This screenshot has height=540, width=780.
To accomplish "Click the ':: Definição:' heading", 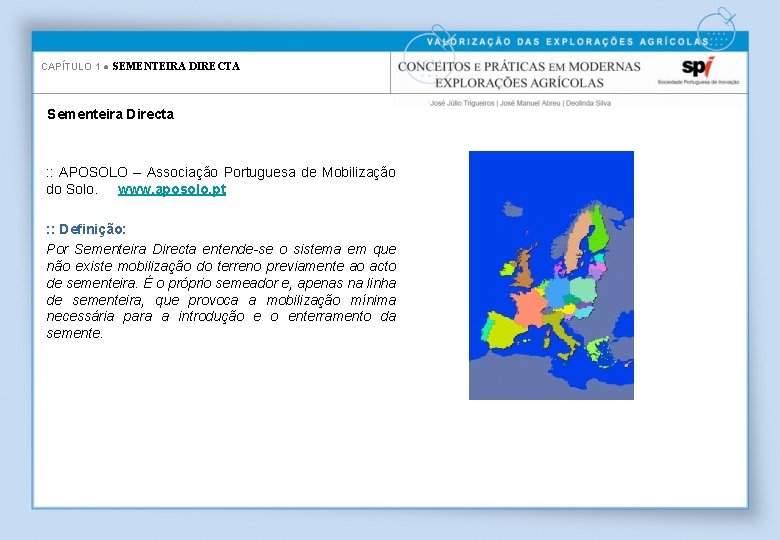I will (x=86, y=229).
